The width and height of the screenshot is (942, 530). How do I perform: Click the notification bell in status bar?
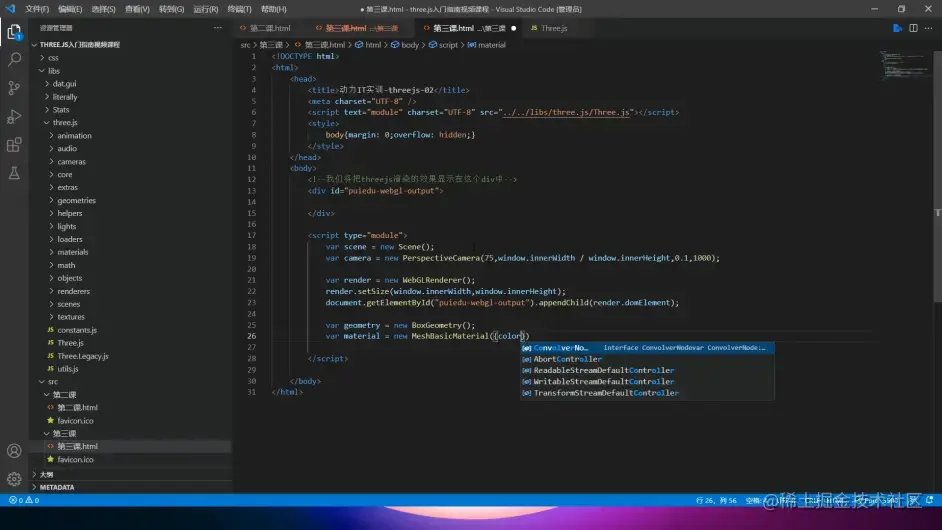929,500
